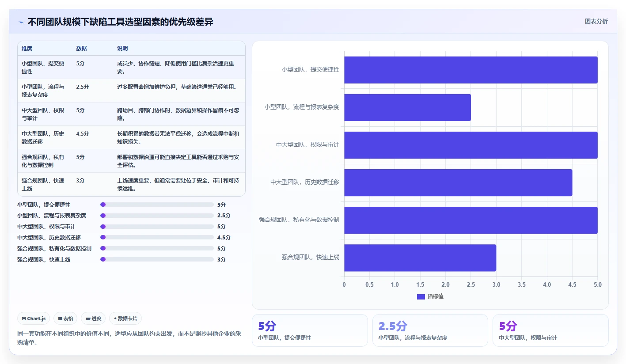
Task: Click the 中大型团队，权限与审计 progress bar
Action: pyautogui.click(x=157, y=227)
